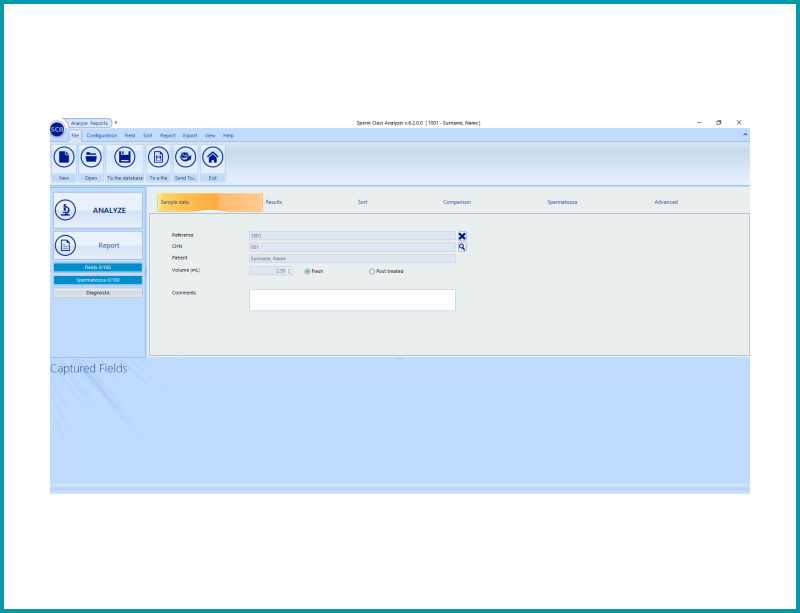Viewport: 800px width, 613px height.
Task: Switch to the Advanced tab
Action: pos(666,202)
